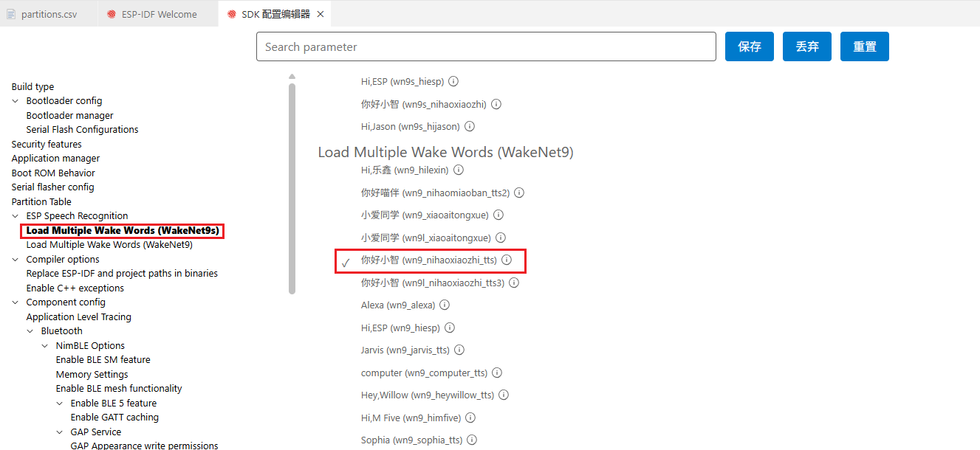
Task: Click info icon next to Hi,ESP (wn9s_hiesp)
Action: 453,82
